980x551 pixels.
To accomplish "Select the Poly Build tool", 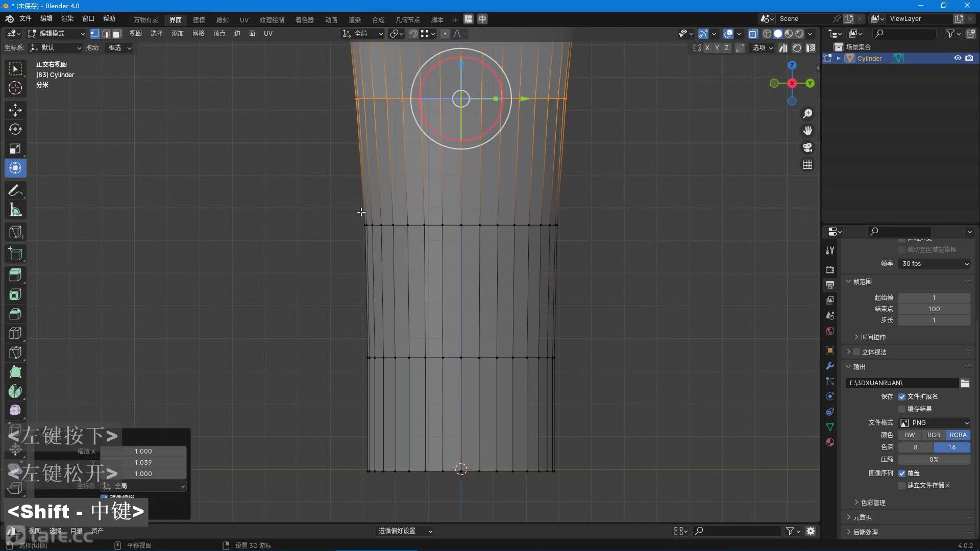I will pos(15,372).
